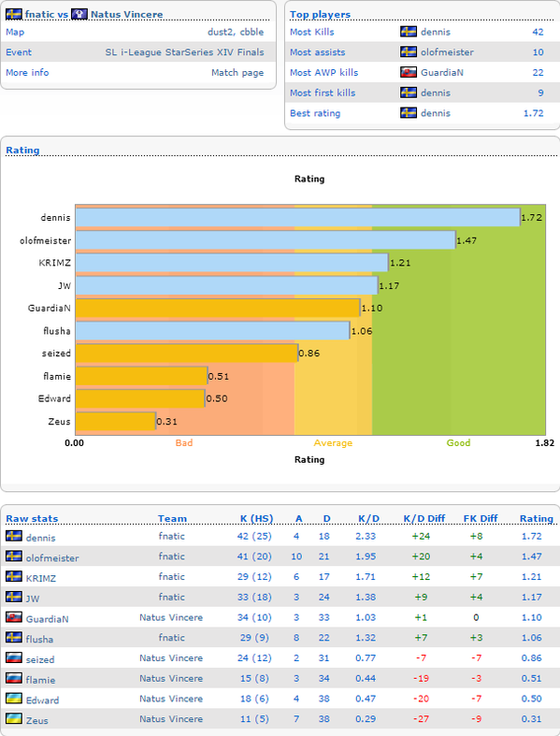Click the Russian flag in seized row

pos(14,657)
